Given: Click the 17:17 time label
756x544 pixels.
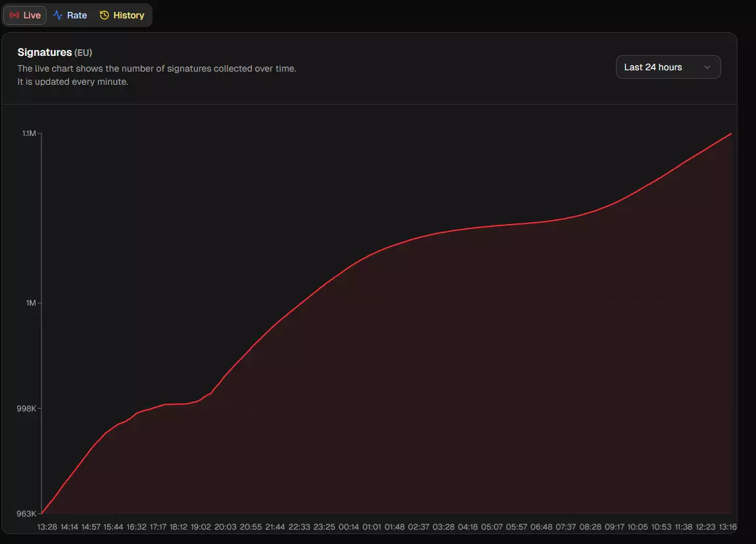Looking at the screenshot, I should (158, 527).
